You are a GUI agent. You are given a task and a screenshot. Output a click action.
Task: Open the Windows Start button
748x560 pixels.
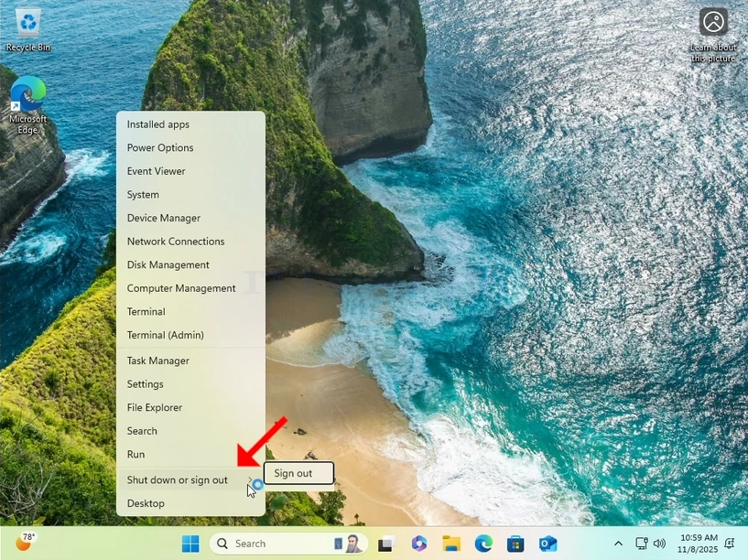coord(190,544)
